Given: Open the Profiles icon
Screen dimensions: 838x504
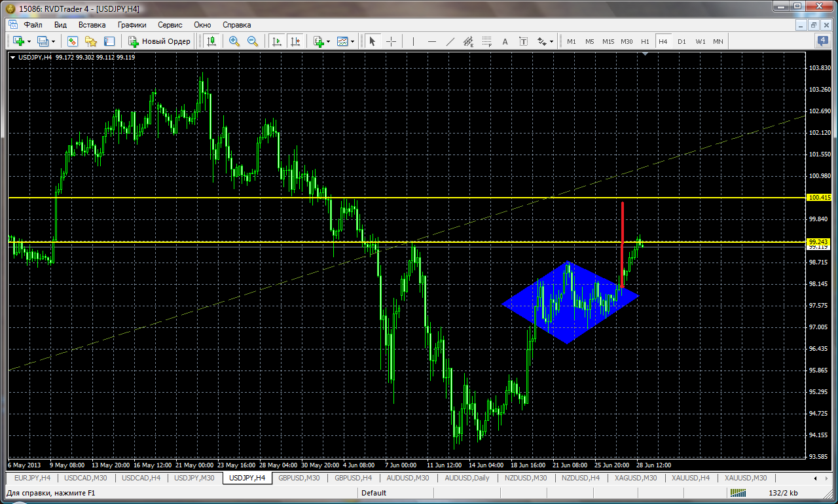Looking at the screenshot, I should pos(43,41).
